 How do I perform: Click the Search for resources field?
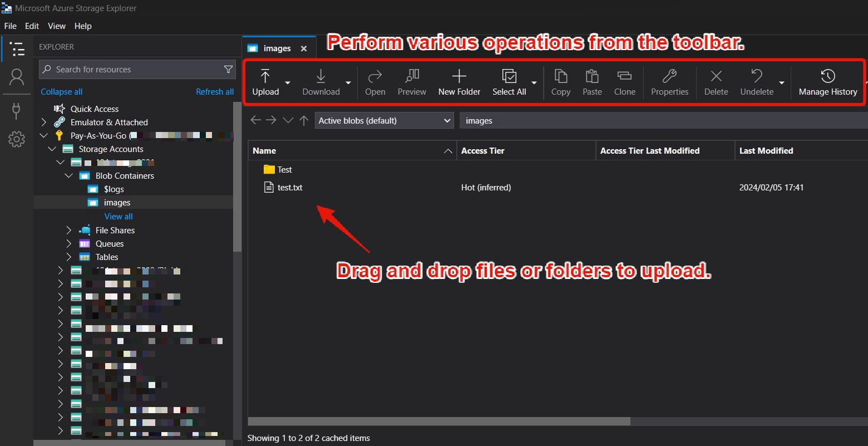[137, 69]
